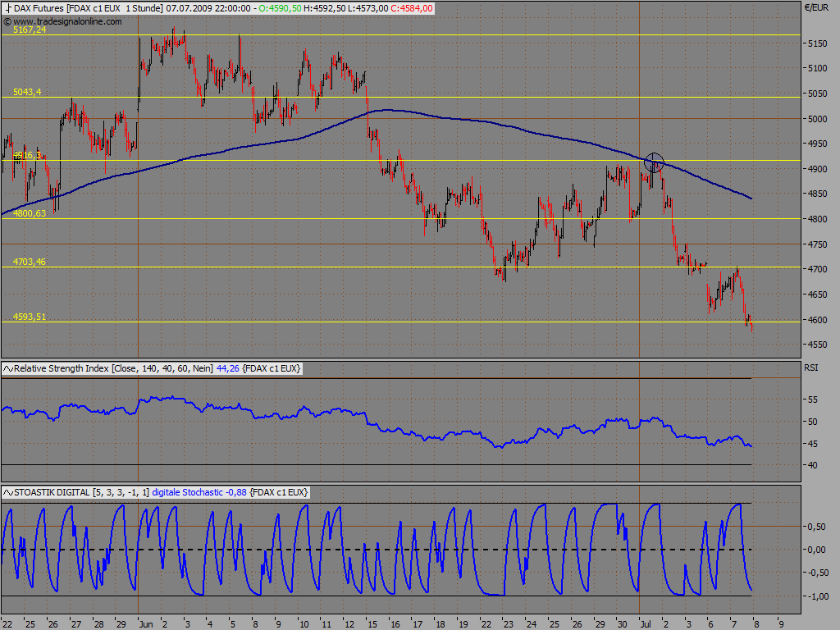Click the 5150 price axis tick

[818, 43]
